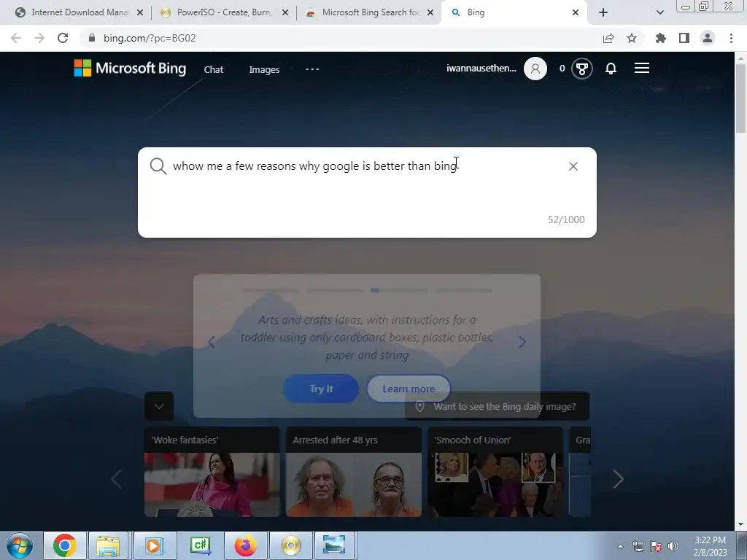Show next suggestion with right chevron
The image size is (747, 560).
pyautogui.click(x=522, y=342)
